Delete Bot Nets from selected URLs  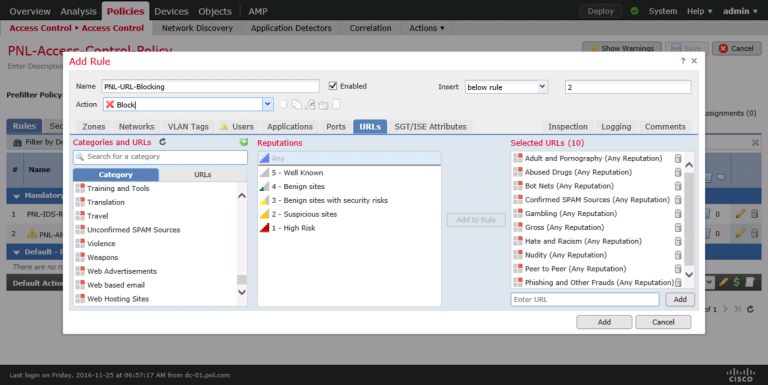678,186
